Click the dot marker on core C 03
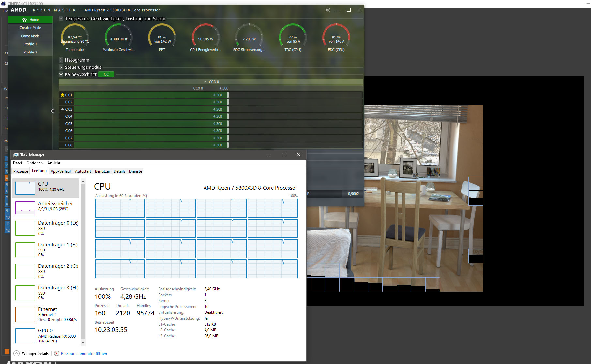Viewport: 591px width, 364px height. (62, 109)
